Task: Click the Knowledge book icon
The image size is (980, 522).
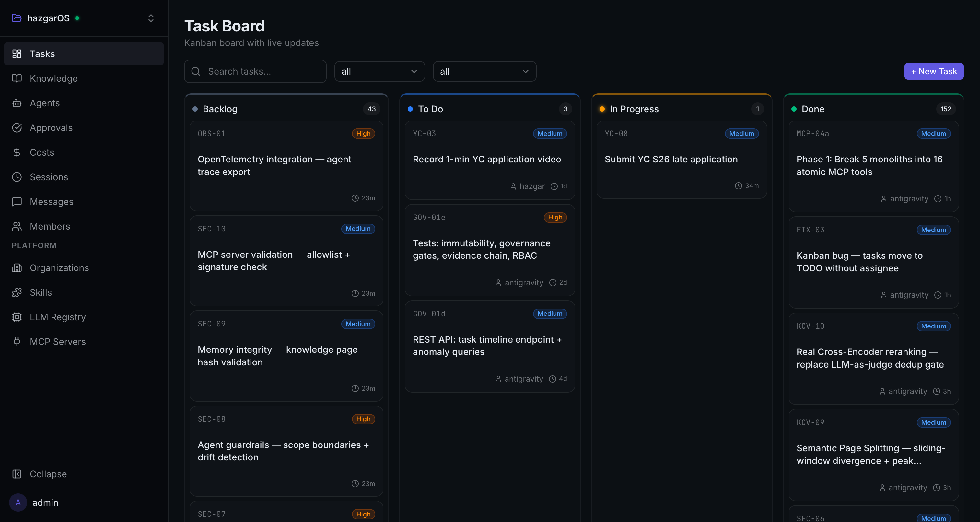Action: point(17,78)
